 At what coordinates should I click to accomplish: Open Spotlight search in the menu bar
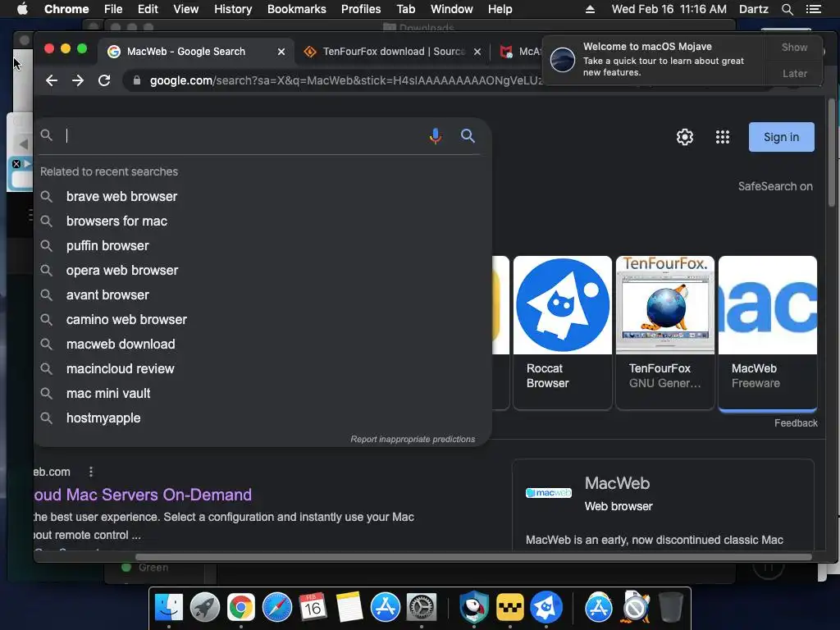click(787, 9)
